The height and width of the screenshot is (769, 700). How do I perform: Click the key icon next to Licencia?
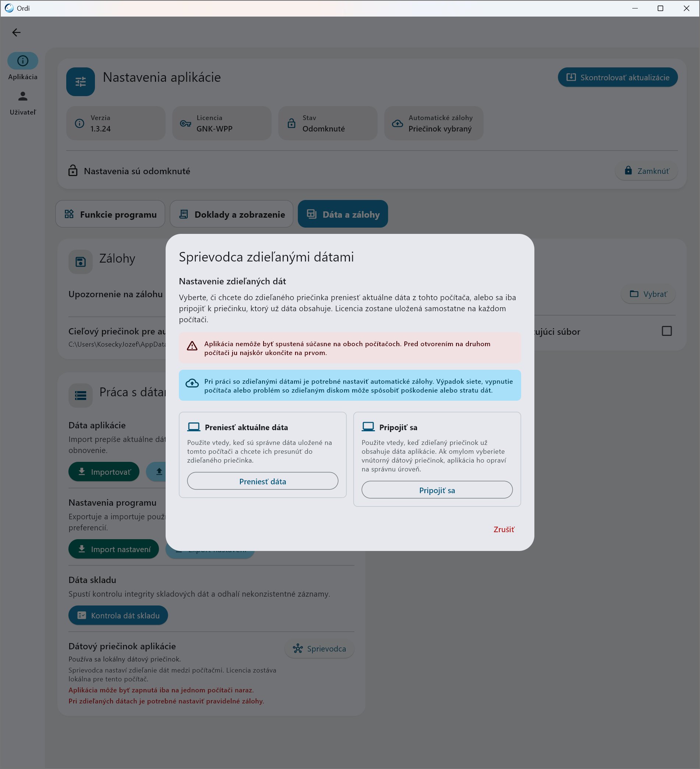[185, 123]
